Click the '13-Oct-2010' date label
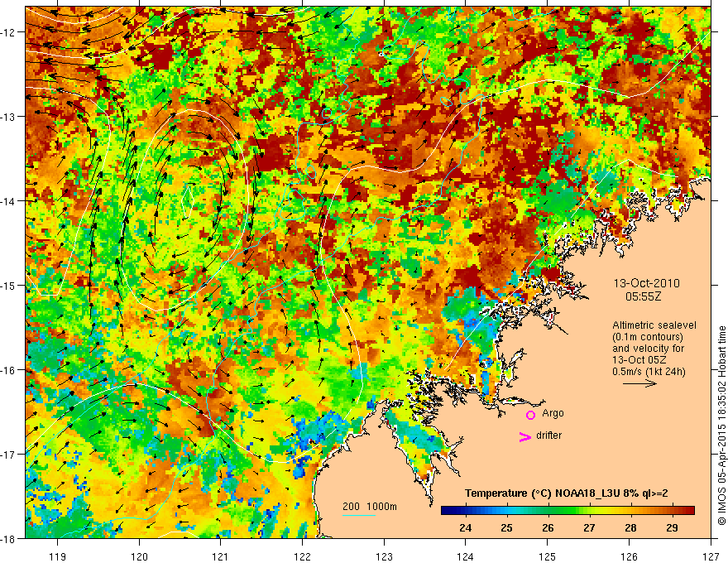This screenshot has height=563, width=728. 646,283
